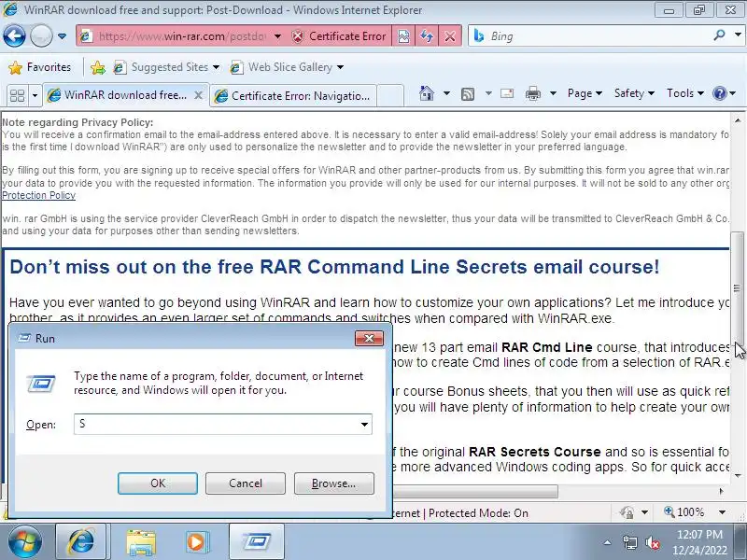Image resolution: width=747 pixels, height=560 pixels.
Task: Launch Windows Media Player from taskbar
Action: tap(197, 542)
